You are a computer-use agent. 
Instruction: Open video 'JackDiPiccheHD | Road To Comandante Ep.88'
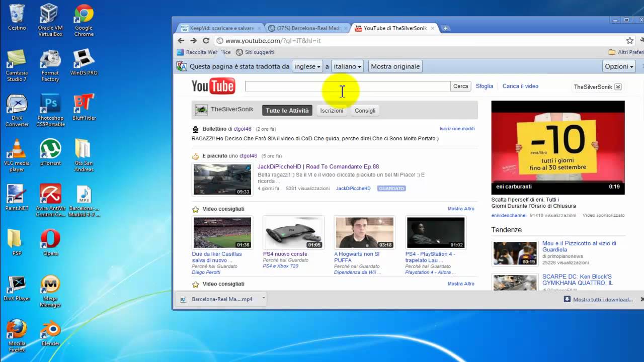[318, 166]
